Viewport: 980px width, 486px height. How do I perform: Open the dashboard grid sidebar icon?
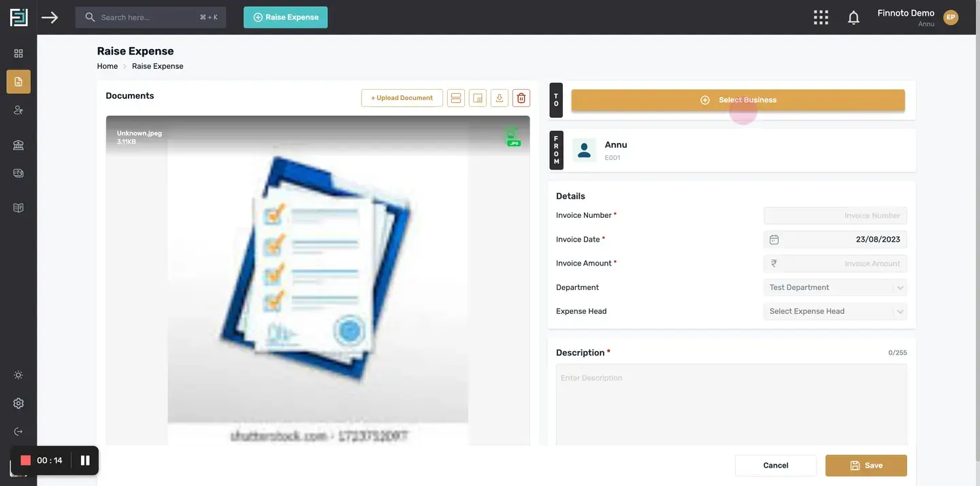[18, 53]
